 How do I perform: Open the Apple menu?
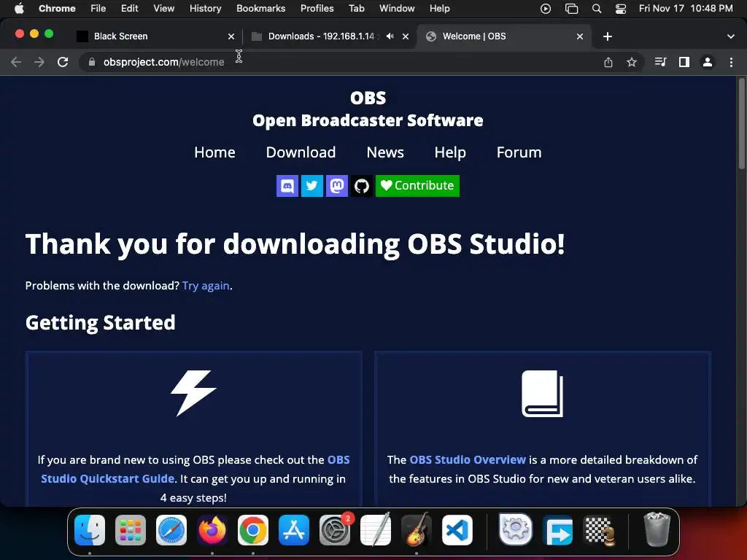[19, 9]
